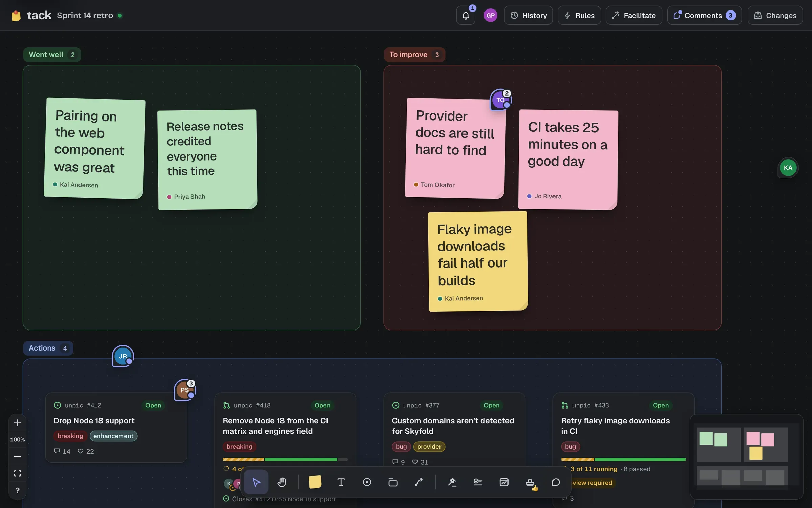This screenshot has width=812, height=508.
Task: Select the Release notes credited everyone note
Action: tap(207, 160)
